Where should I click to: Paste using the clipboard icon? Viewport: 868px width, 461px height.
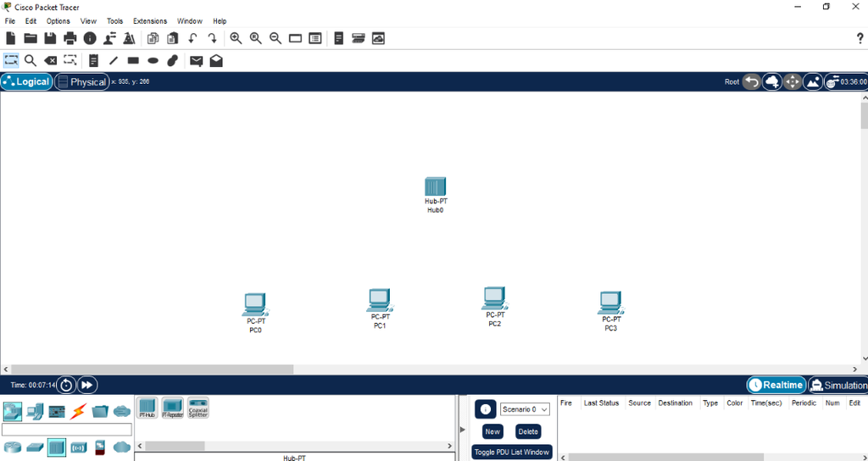click(x=173, y=38)
